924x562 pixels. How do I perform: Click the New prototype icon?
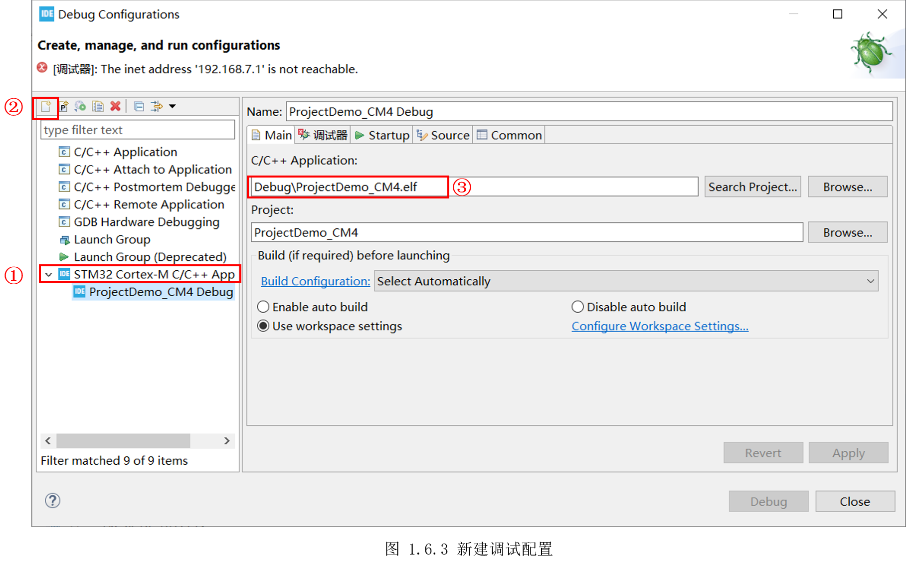pos(64,106)
